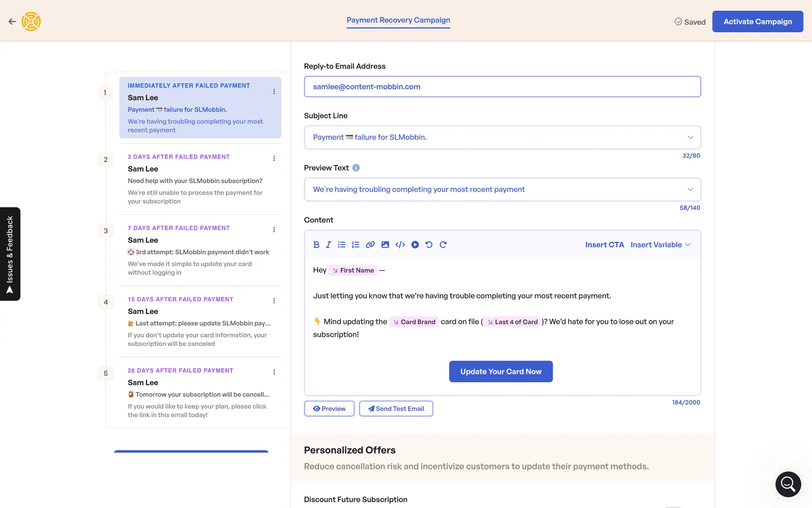Viewport: 812px width, 508px height.
Task: Insert a numbered list
Action: click(x=355, y=245)
